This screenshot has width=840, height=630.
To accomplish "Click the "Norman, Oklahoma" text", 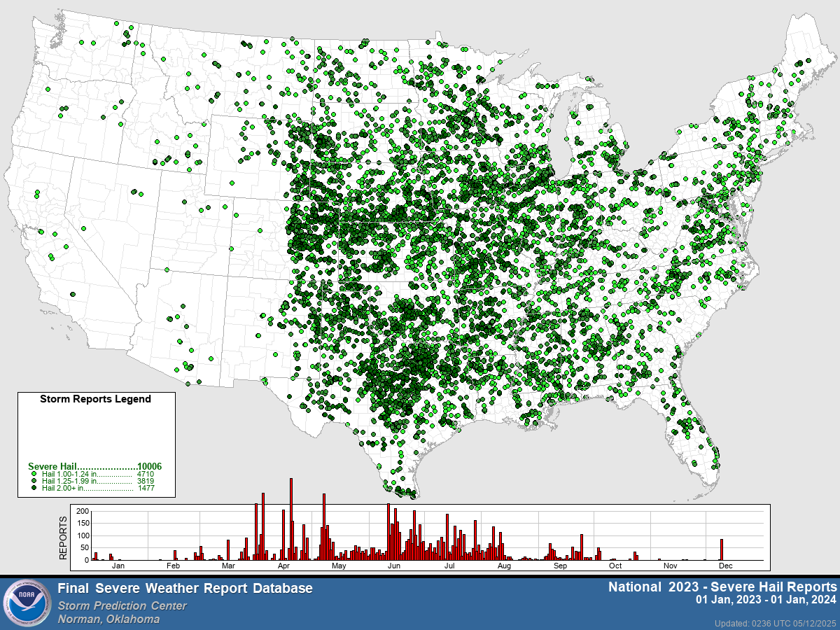I will pyautogui.click(x=108, y=619).
